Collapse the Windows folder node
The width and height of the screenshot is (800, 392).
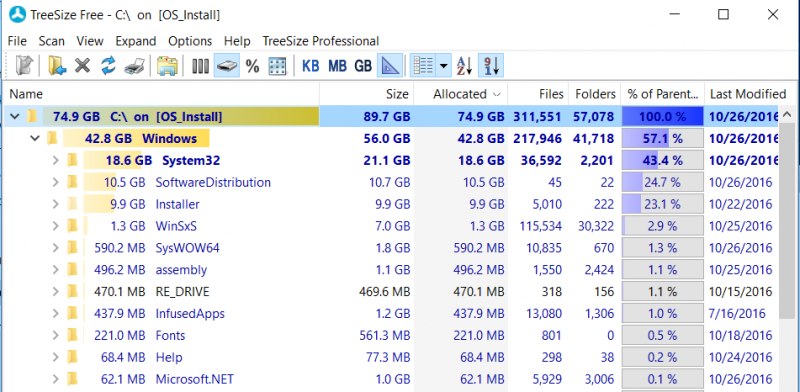point(35,138)
